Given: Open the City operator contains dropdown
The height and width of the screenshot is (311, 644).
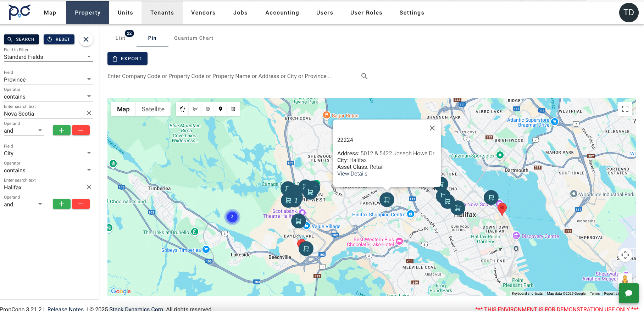Looking at the screenshot, I should (x=48, y=170).
